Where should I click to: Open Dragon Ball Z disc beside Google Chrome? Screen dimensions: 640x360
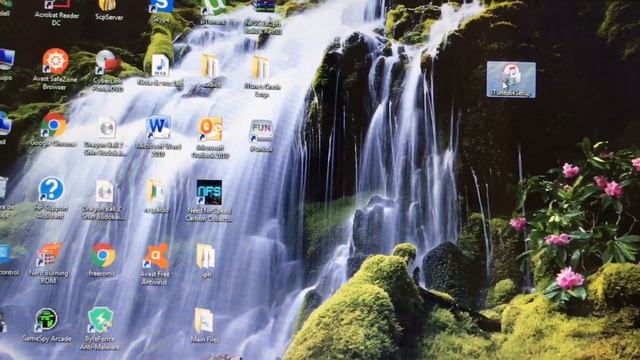point(105,136)
